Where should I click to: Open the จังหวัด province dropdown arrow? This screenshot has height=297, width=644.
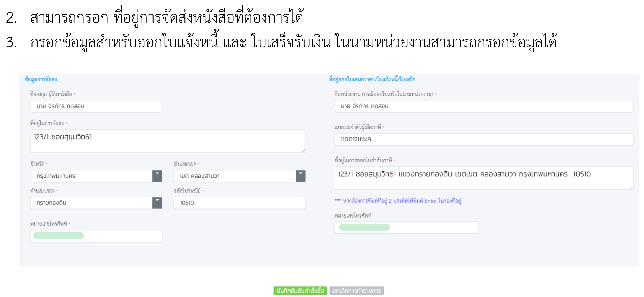coord(157,176)
